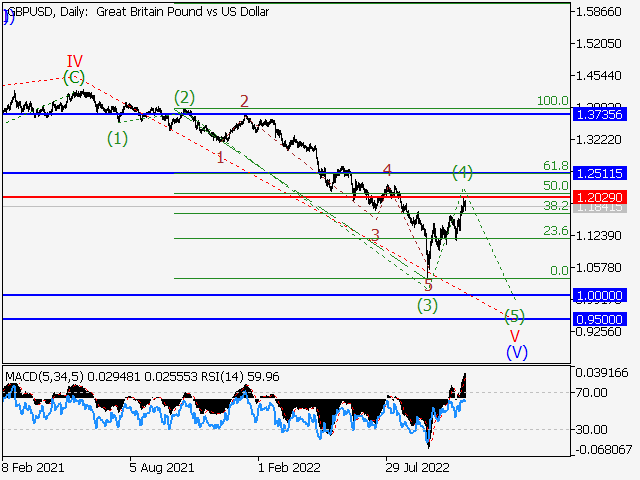Viewport: 640px width, 480px height.
Task: Click the date label "1 Feb 2022"
Action: [x=289, y=467]
